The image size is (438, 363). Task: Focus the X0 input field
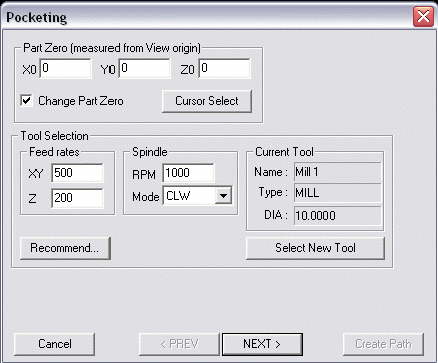click(x=65, y=69)
